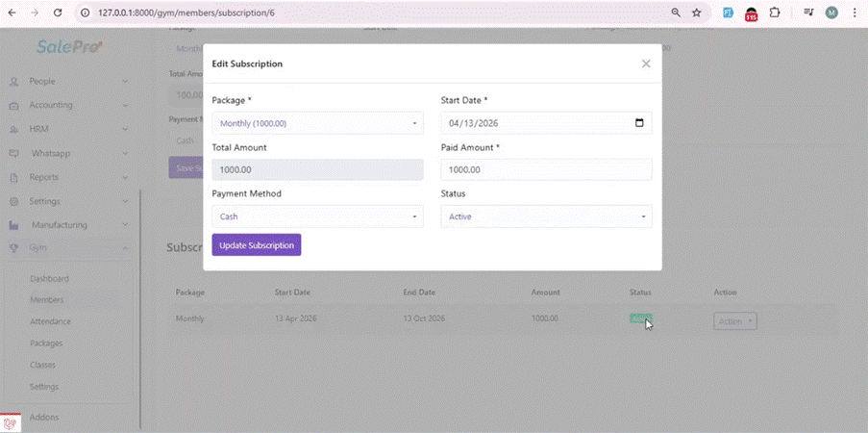This screenshot has height=433, width=868.
Task: Click the Chrome profile avatar icon
Action: tap(831, 13)
